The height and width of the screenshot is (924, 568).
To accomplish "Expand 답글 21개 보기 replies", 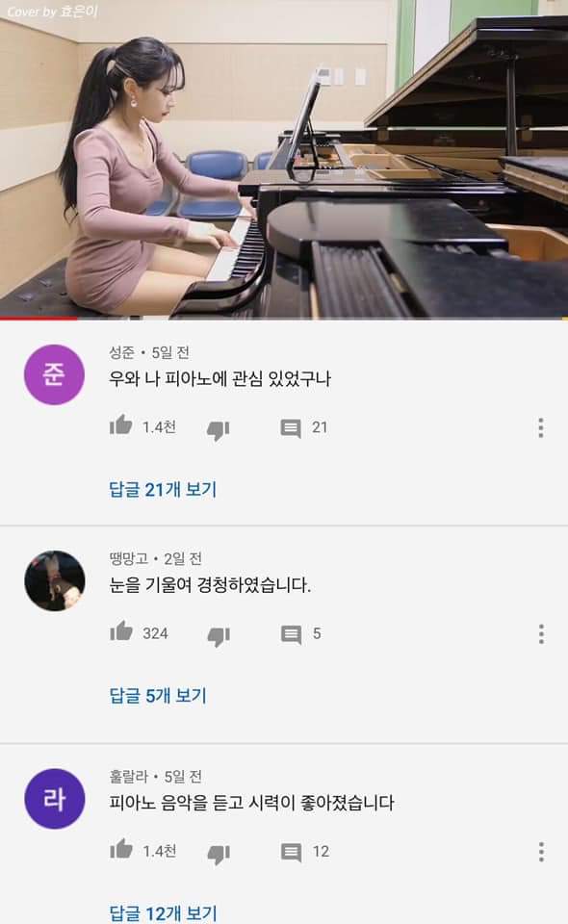I will coord(163,489).
